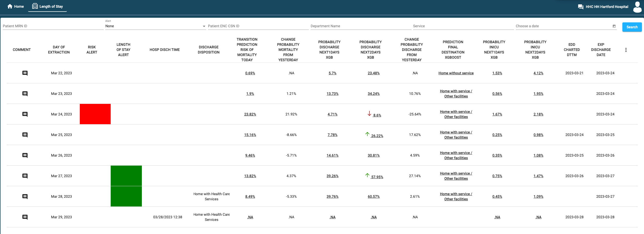Open INICU next1days 1.67% link

(x=497, y=114)
